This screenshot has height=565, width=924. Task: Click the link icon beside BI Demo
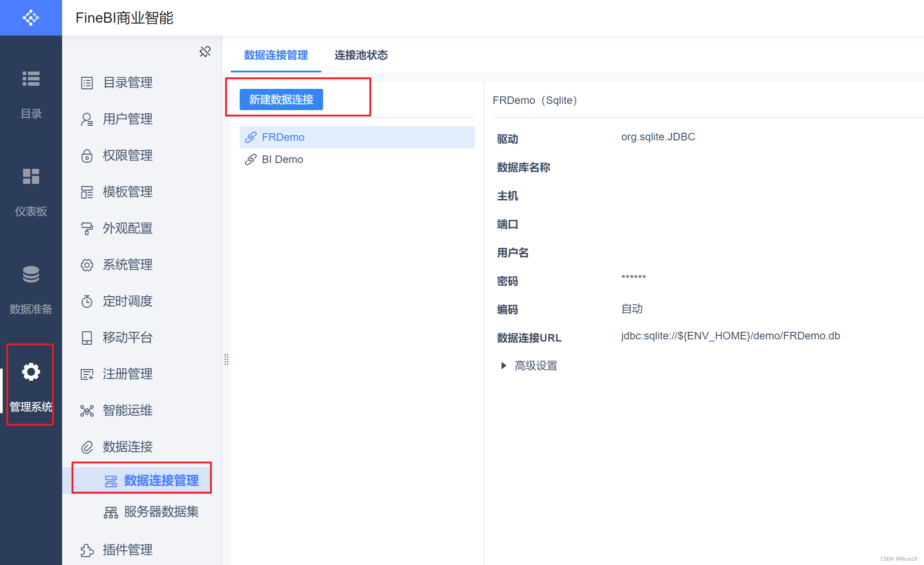(x=251, y=159)
